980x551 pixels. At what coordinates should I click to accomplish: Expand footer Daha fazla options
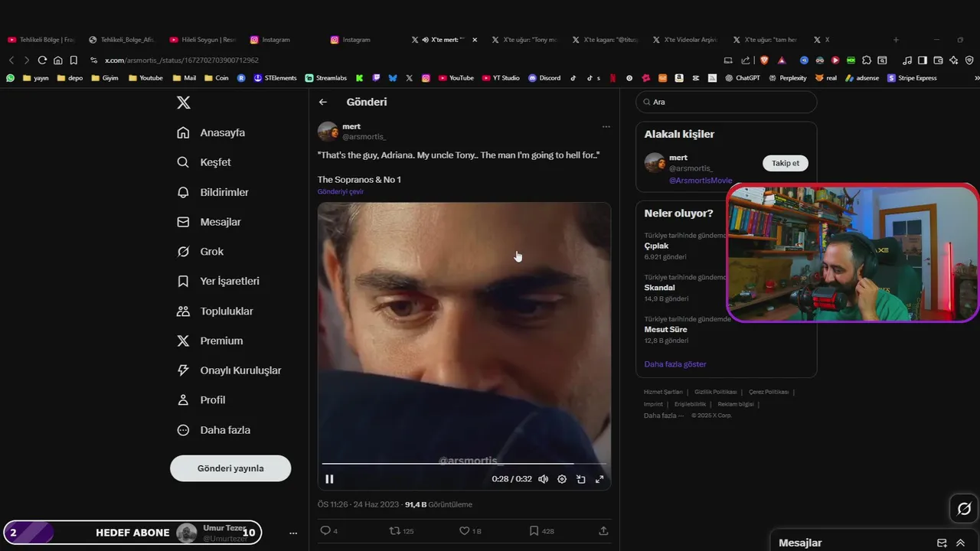pos(664,416)
